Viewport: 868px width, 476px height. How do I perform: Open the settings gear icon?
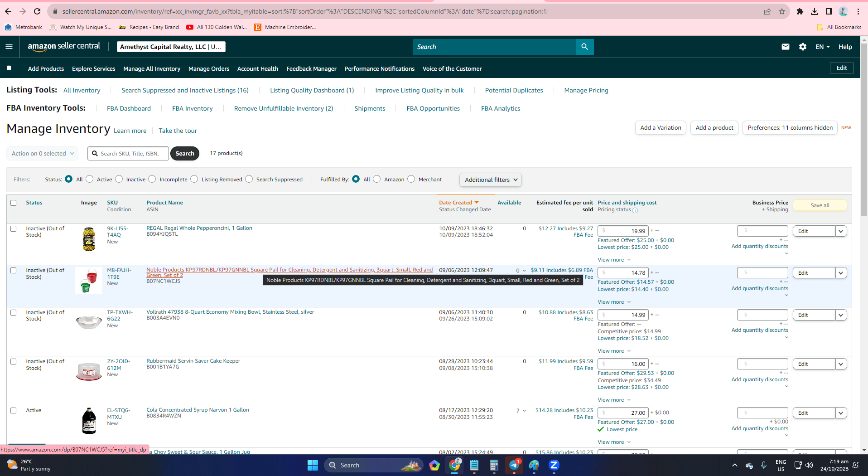803,47
